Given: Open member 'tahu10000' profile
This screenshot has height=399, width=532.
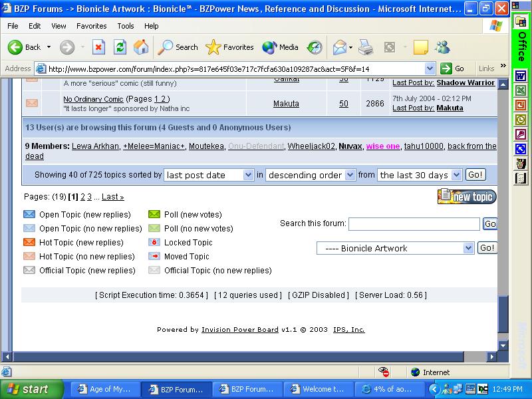Looking at the screenshot, I should [x=424, y=146].
